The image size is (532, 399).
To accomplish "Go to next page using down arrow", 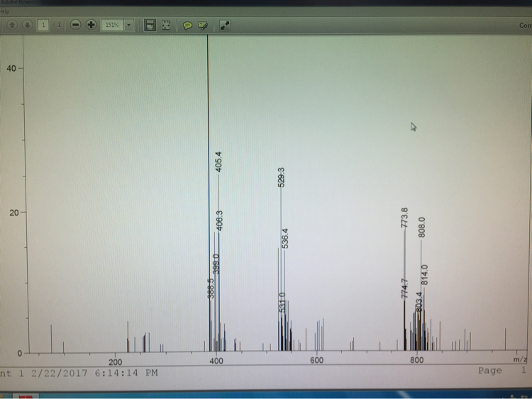I will pos(27,25).
